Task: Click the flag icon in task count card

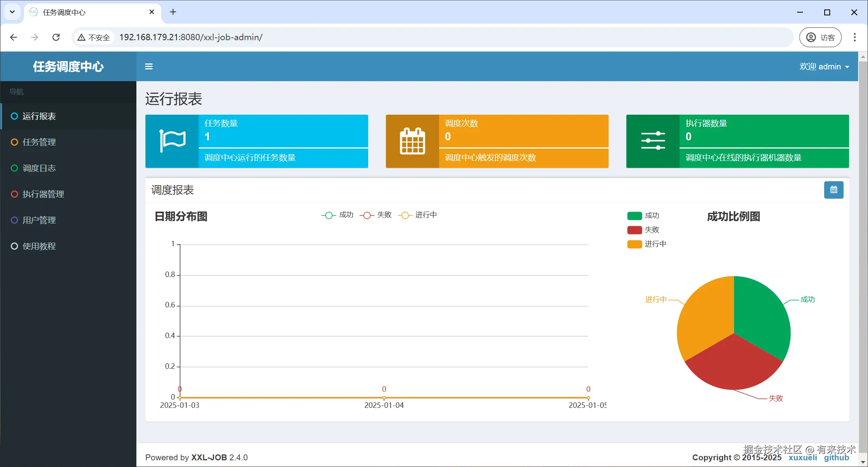Action: click(x=172, y=141)
